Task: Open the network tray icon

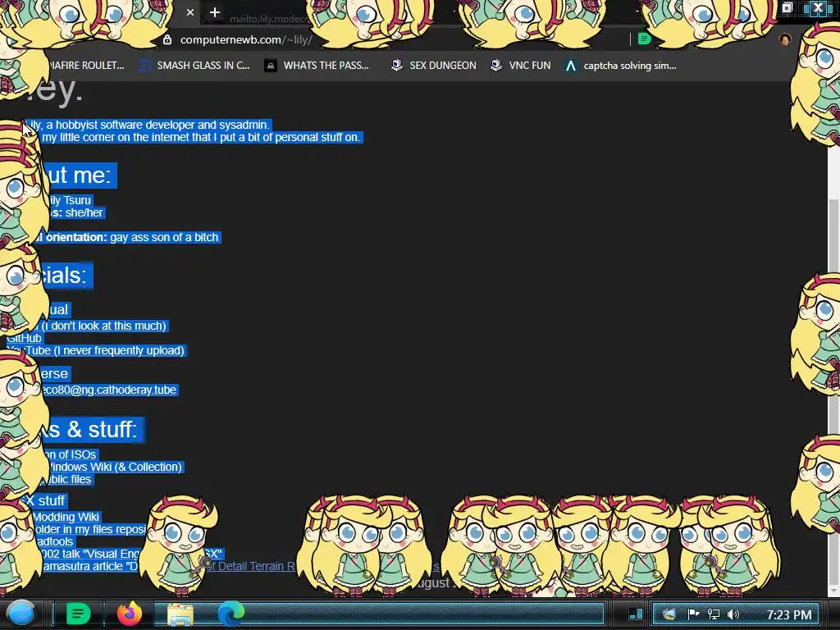Action: coord(714,614)
